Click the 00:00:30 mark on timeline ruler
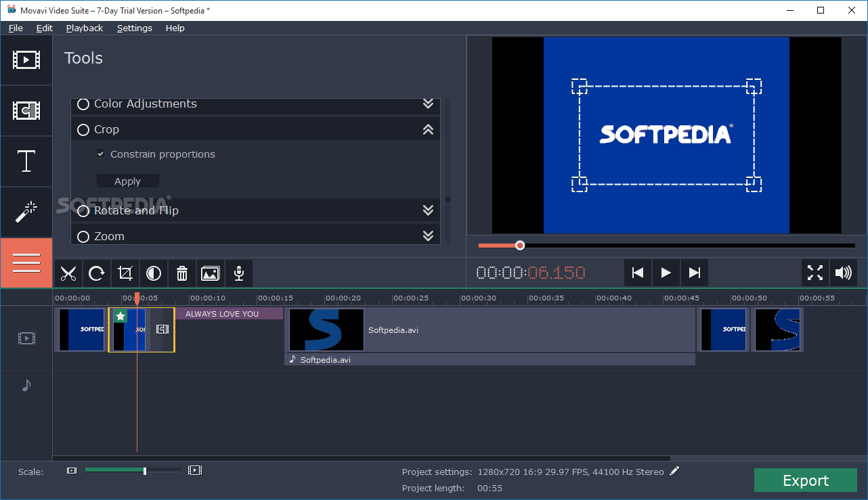This screenshot has width=868, height=500. pyautogui.click(x=479, y=298)
